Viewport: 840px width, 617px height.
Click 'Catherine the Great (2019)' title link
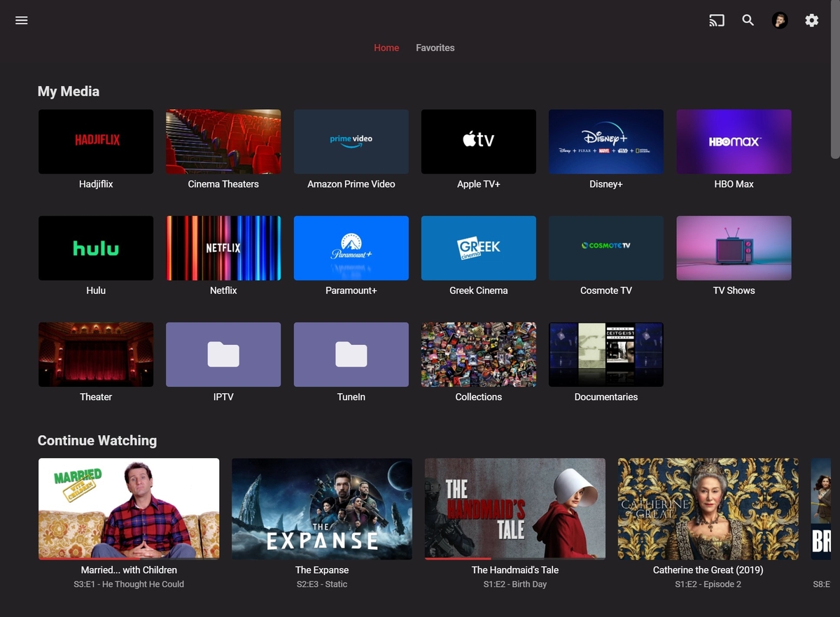click(708, 570)
